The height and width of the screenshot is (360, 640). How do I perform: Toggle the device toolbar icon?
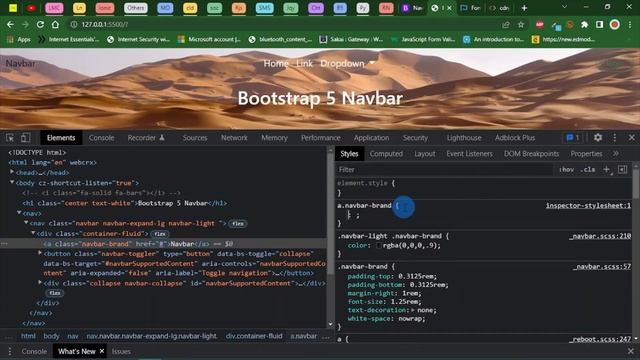click(x=25, y=138)
